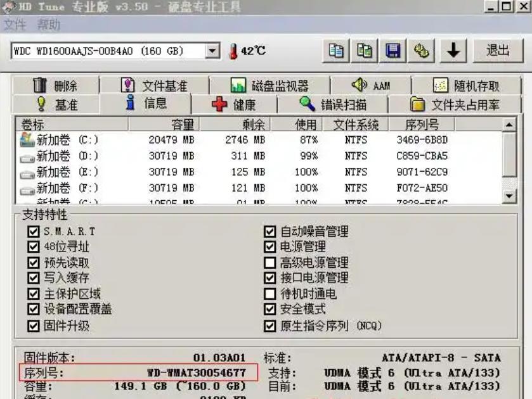Click the 退出 button
The width and height of the screenshot is (532, 399).
pyautogui.click(x=498, y=51)
